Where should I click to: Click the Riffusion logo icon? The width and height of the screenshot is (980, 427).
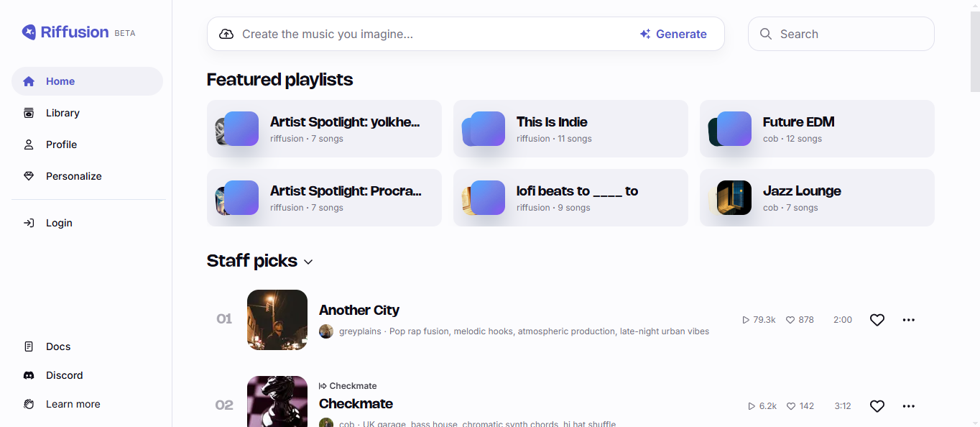(29, 32)
